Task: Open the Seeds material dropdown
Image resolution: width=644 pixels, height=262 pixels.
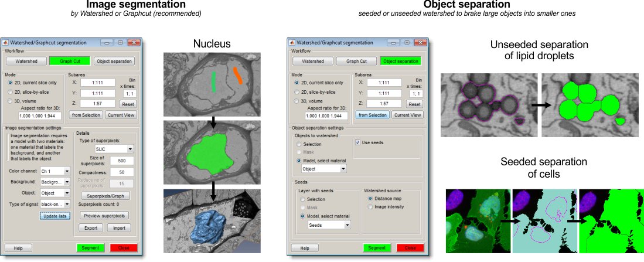Action: point(329,224)
